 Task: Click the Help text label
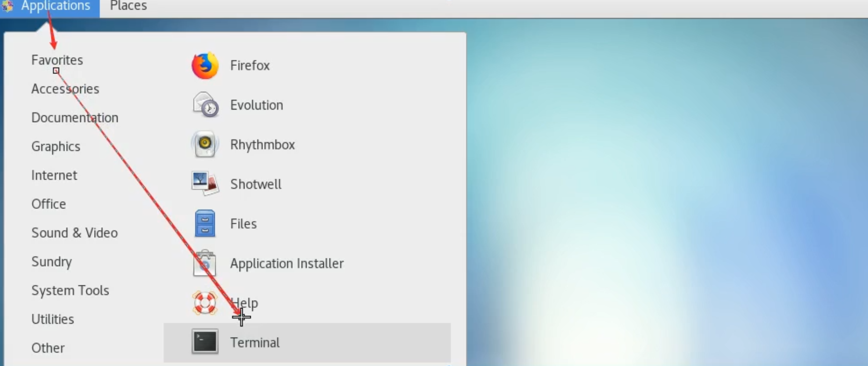pos(244,303)
